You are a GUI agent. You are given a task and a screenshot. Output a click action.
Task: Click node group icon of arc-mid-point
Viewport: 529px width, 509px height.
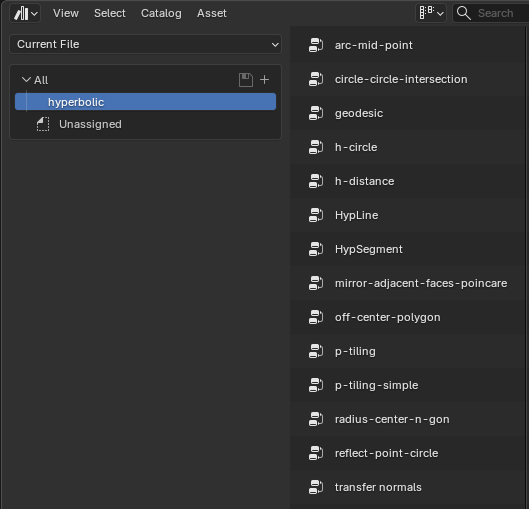pos(316,45)
